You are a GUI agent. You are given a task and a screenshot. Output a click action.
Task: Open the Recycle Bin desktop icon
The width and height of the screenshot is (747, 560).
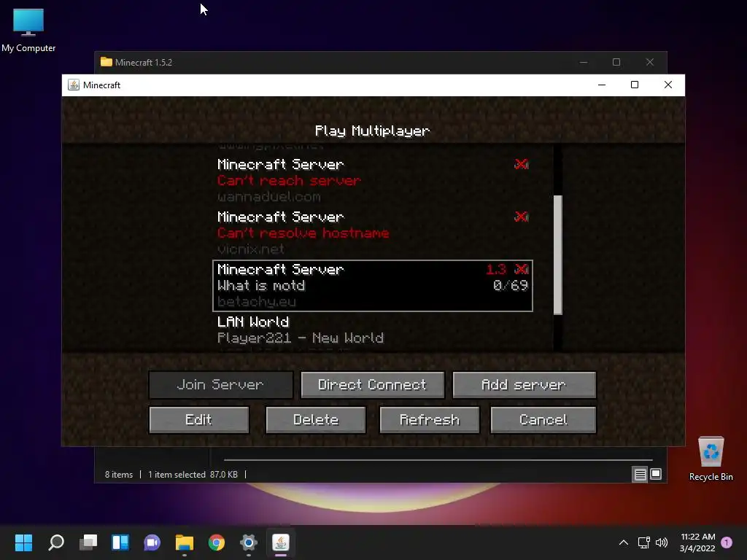pos(711,459)
